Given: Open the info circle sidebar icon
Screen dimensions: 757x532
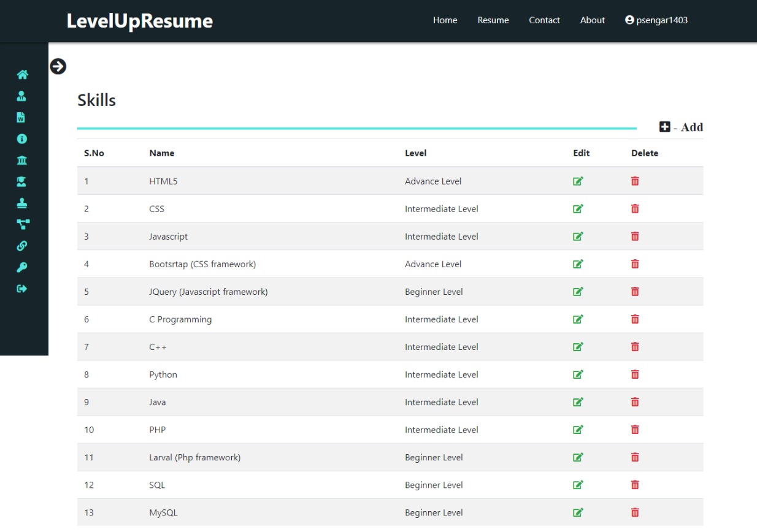Looking at the screenshot, I should (x=22, y=139).
